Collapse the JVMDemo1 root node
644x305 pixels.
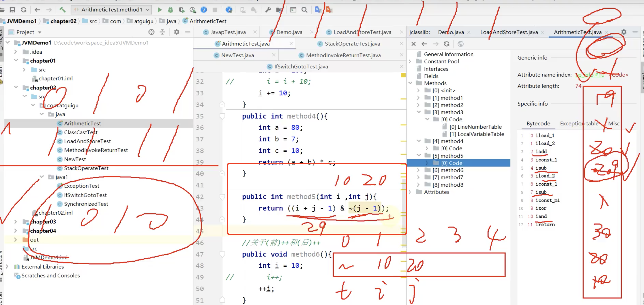8,42
